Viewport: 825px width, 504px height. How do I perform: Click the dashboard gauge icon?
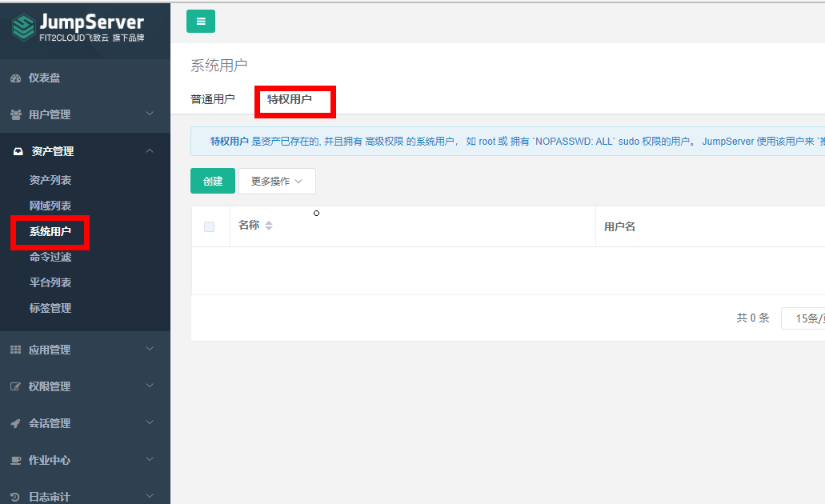click(x=16, y=78)
